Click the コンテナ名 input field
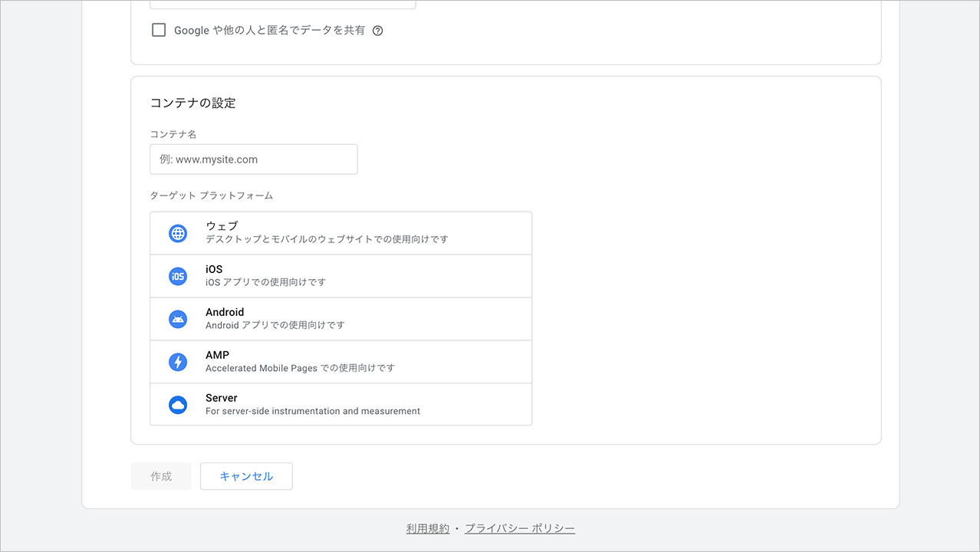 [x=253, y=159]
